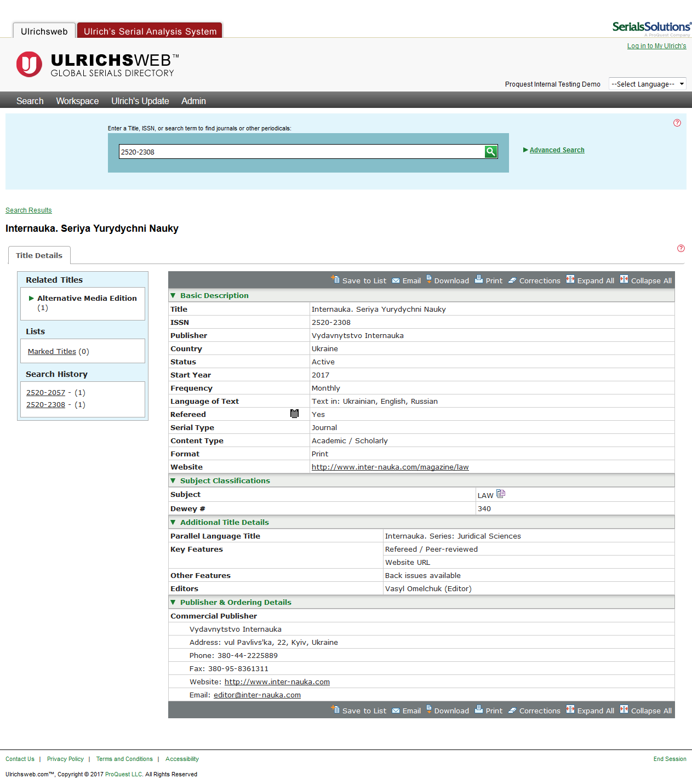The image size is (692, 784).
Task: Click into the ISSN search input field
Action: tap(301, 152)
